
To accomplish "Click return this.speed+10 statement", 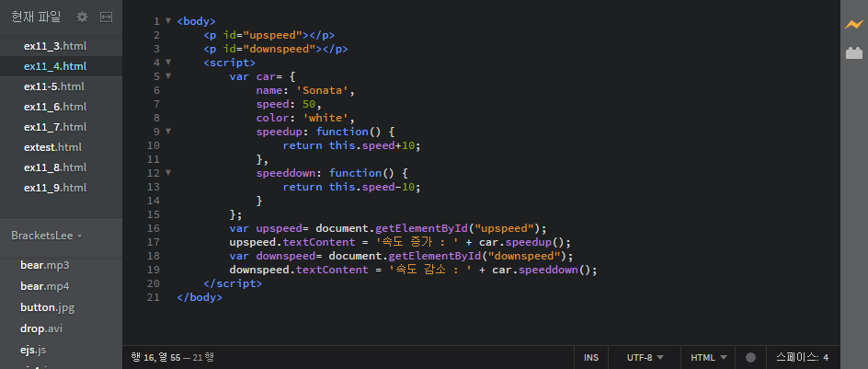I will pos(351,145).
